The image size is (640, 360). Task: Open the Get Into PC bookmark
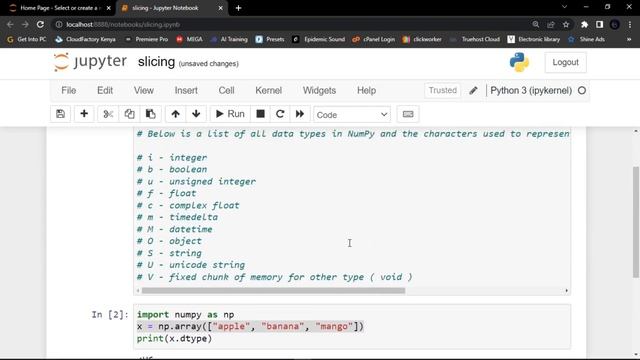[27, 39]
